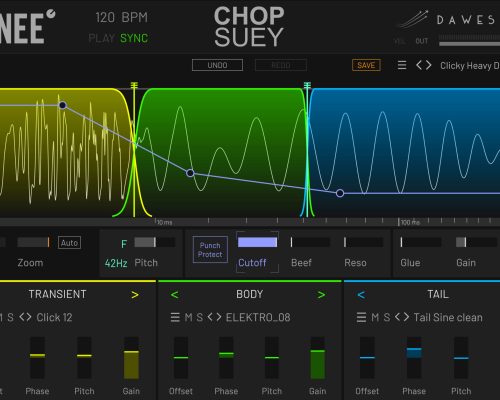Adjust the Tail Phase fader
The image size is (500, 400).
pos(414,357)
